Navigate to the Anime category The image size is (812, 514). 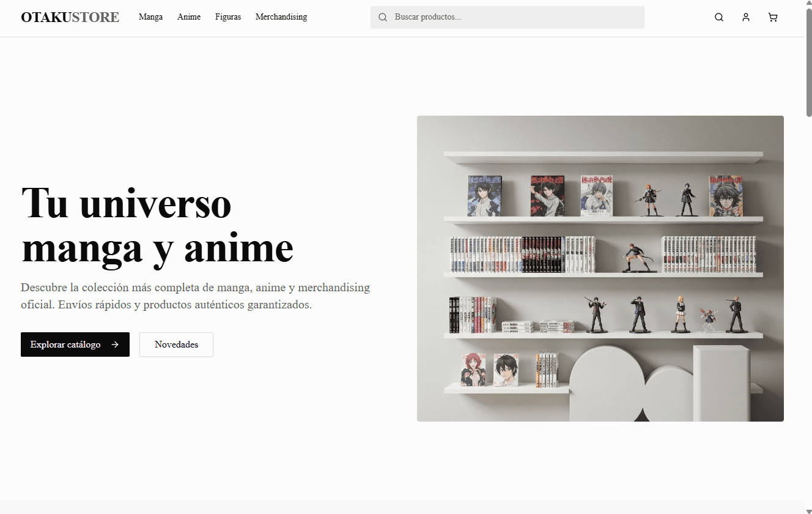[188, 17]
